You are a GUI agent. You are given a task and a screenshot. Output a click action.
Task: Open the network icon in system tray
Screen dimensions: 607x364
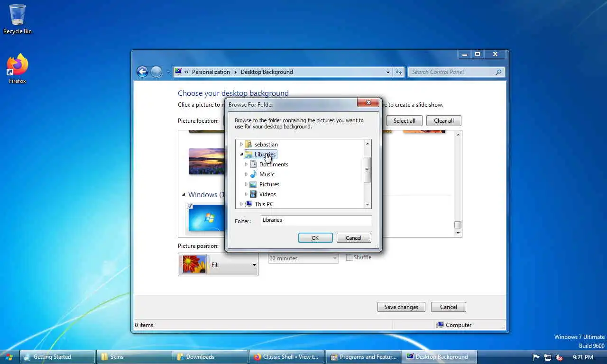click(x=548, y=357)
